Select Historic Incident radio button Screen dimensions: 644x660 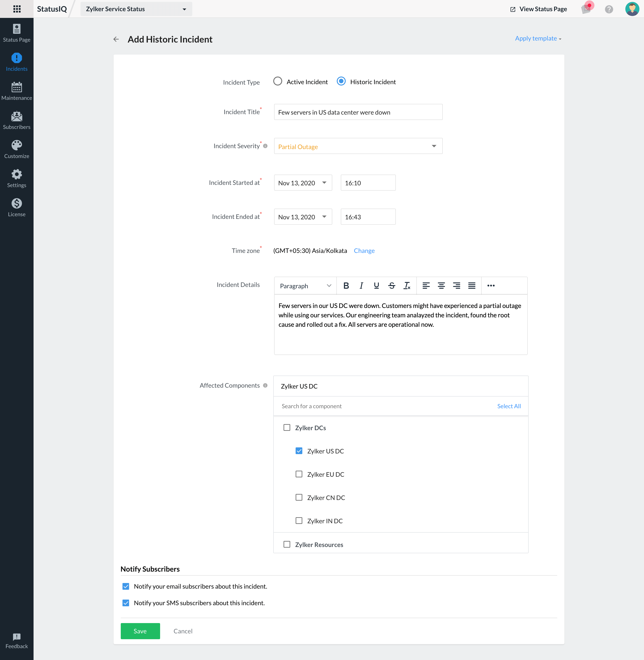[x=341, y=81]
